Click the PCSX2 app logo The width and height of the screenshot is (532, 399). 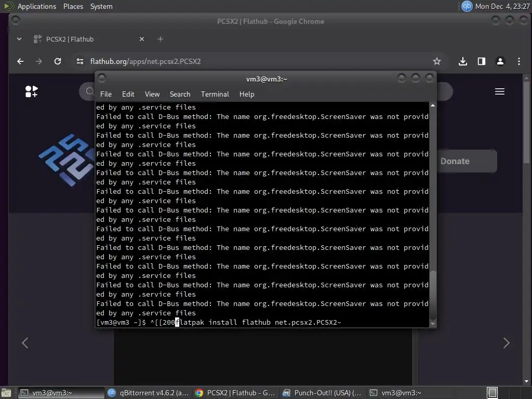click(x=66, y=160)
